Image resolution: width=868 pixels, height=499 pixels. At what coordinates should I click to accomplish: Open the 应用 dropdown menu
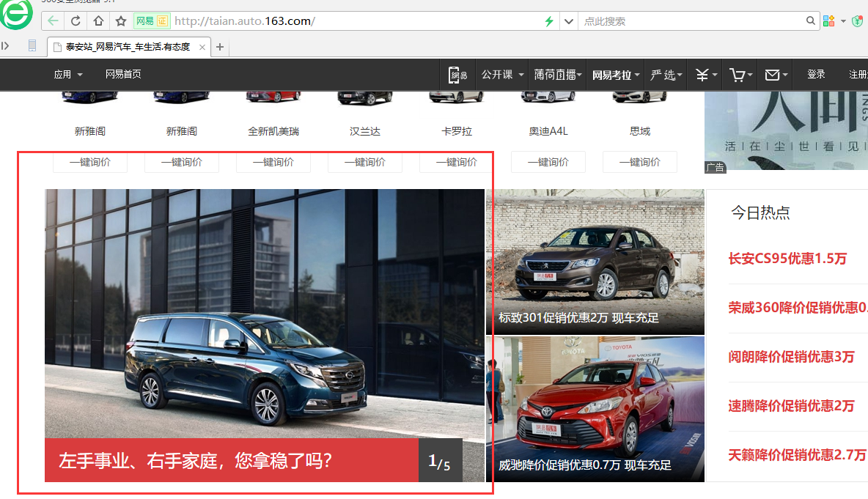tap(68, 74)
